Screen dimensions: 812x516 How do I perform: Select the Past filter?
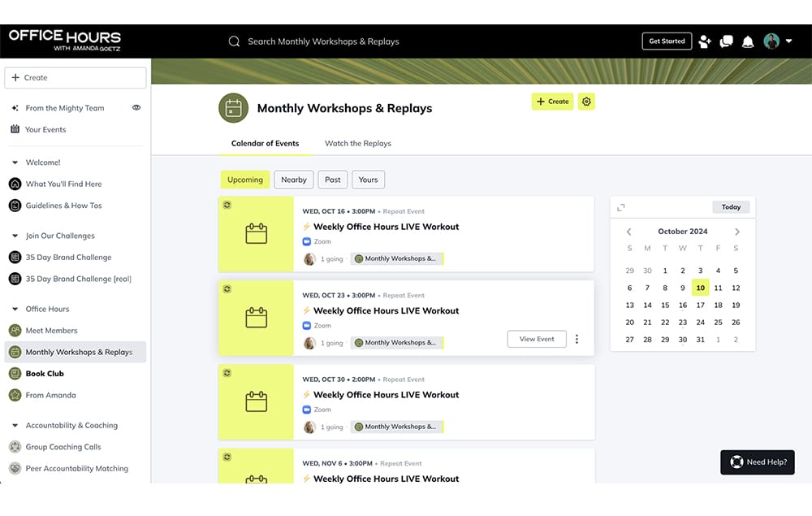[x=332, y=180]
